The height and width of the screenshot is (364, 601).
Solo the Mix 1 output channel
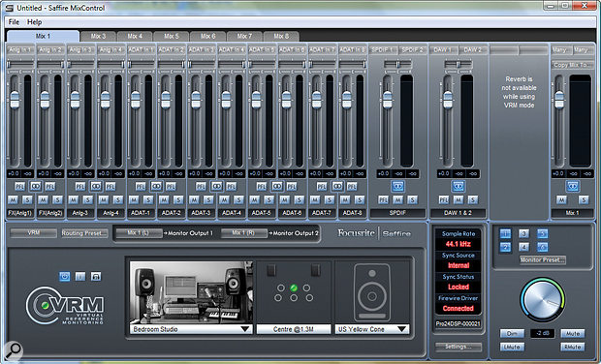(584, 199)
